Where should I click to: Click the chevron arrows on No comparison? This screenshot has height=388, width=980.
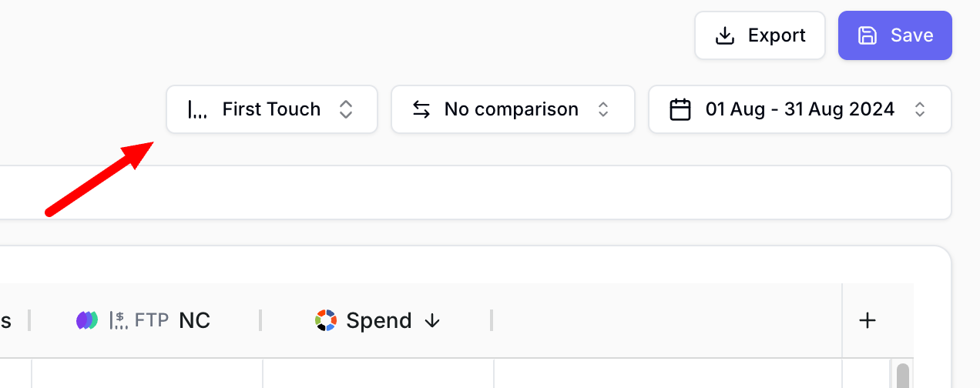tap(604, 109)
